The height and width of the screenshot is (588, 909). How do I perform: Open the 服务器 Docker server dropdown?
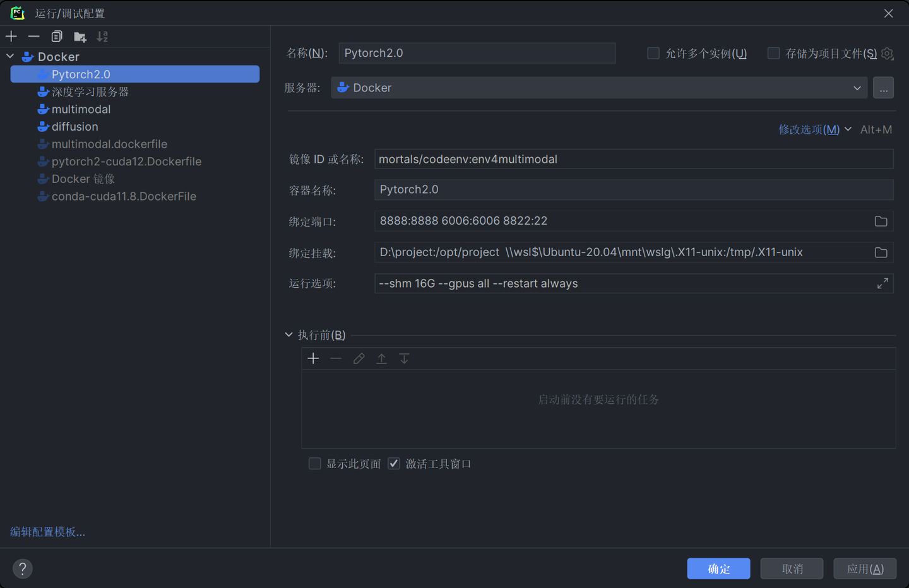(599, 88)
